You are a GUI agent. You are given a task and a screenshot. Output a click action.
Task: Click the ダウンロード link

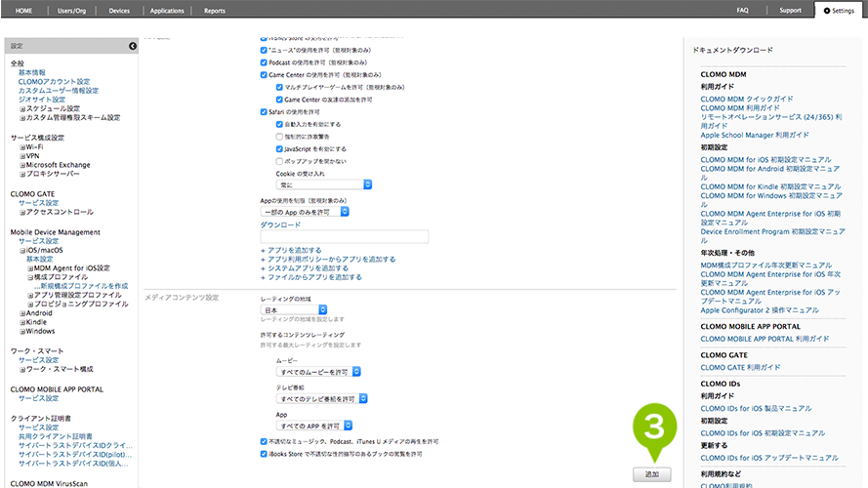[280, 224]
